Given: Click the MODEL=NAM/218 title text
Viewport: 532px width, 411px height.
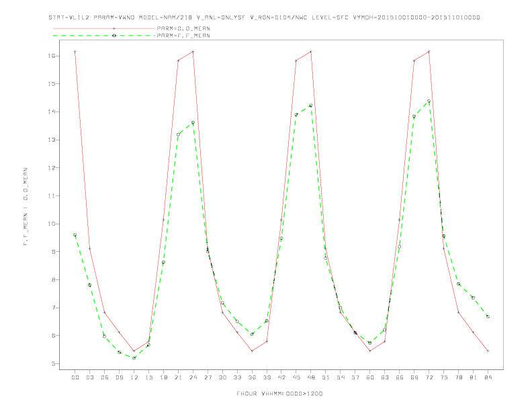Looking at the screenshot, I should coord(165,17).
